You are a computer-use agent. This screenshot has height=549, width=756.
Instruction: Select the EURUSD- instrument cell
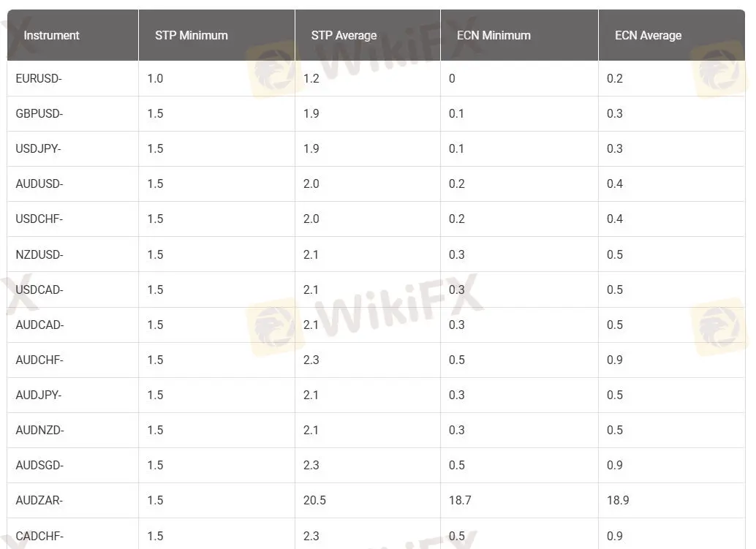tap(39, 78)
